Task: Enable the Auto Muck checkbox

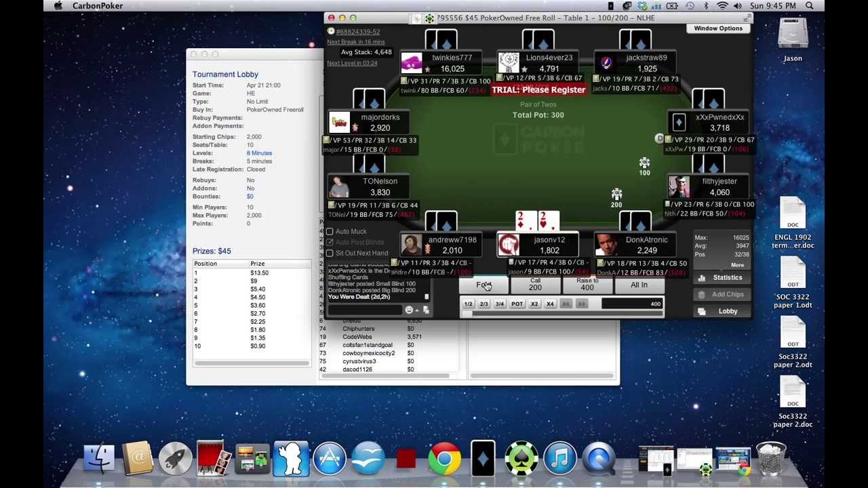Action: pos(330,232)
